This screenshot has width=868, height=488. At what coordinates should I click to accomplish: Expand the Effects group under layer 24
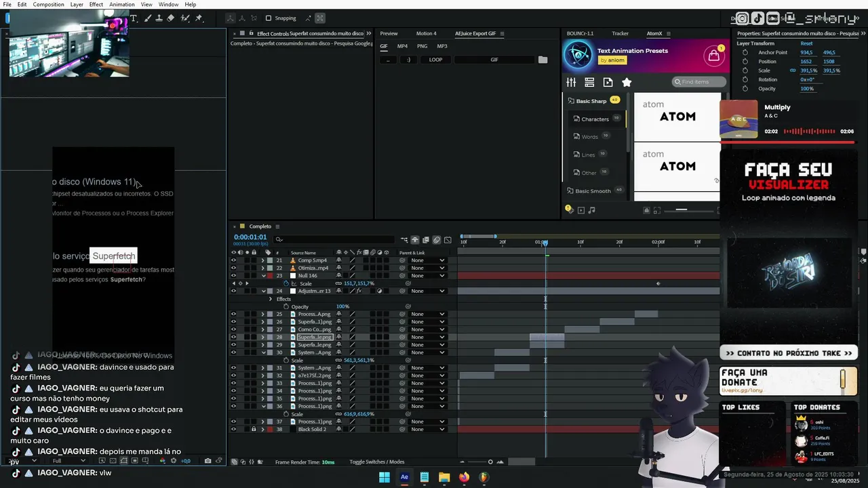271,299
